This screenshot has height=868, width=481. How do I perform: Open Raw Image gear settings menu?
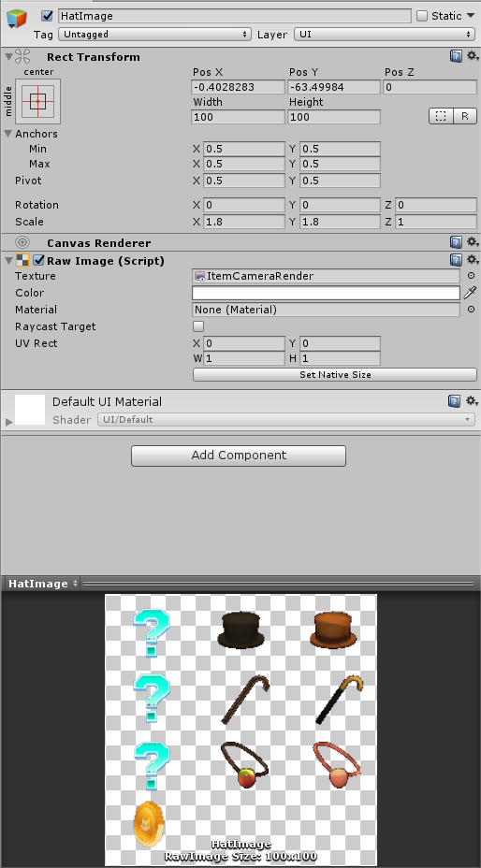[x=472, y=260]
